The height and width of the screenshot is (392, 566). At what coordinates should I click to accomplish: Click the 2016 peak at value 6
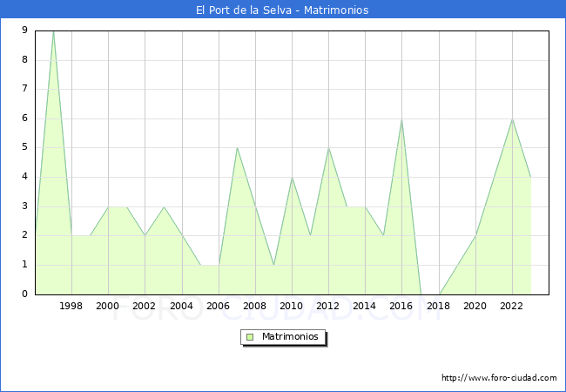tap(401, 119)
